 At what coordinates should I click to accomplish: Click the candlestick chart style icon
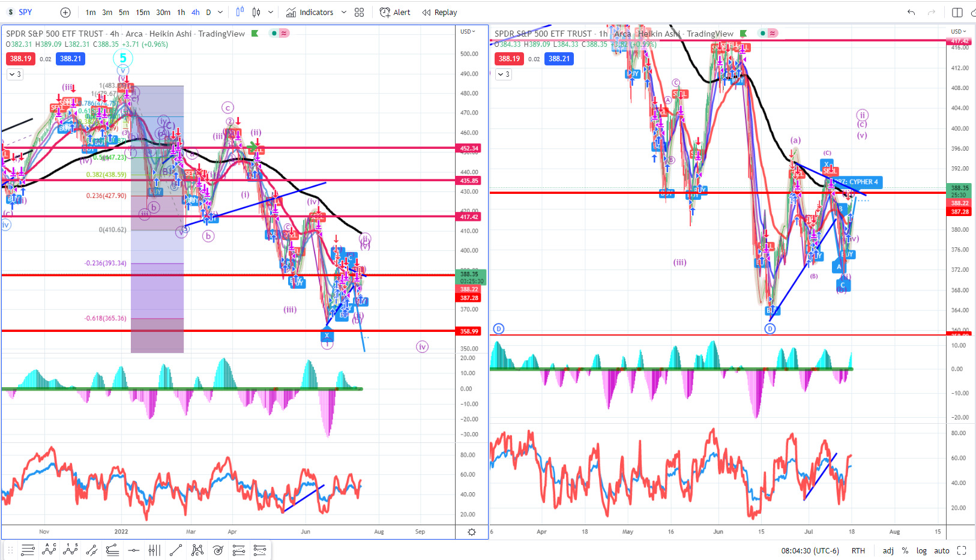pyautogui.click(x=256, y=12)
